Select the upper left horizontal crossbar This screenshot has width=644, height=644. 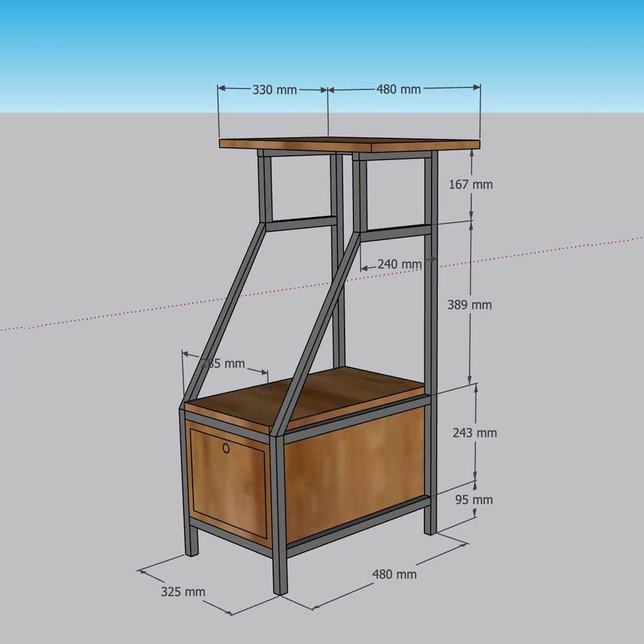[301, 223]
